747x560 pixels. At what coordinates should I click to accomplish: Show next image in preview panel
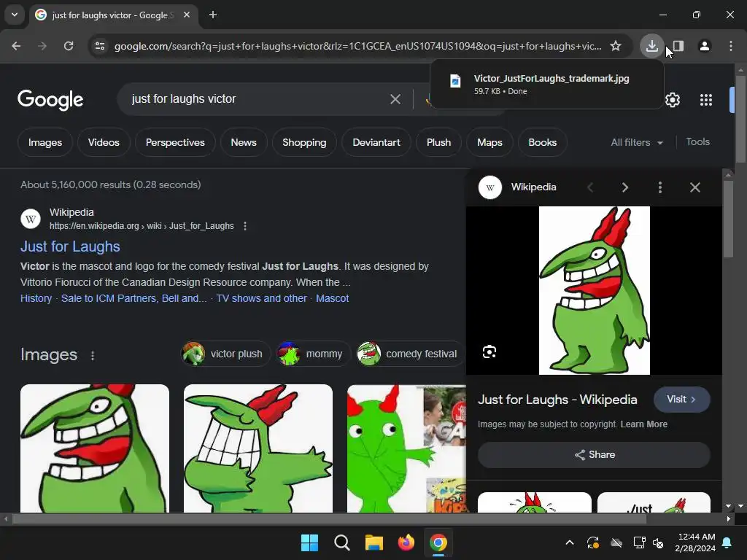click(x=624, y=187)
